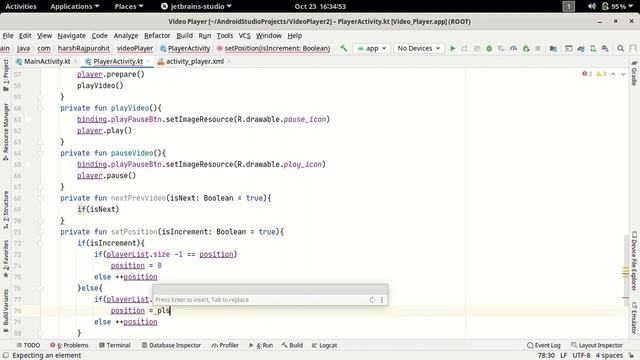Click Apply Changes and Restart Activity icon

tap(464, 48)
